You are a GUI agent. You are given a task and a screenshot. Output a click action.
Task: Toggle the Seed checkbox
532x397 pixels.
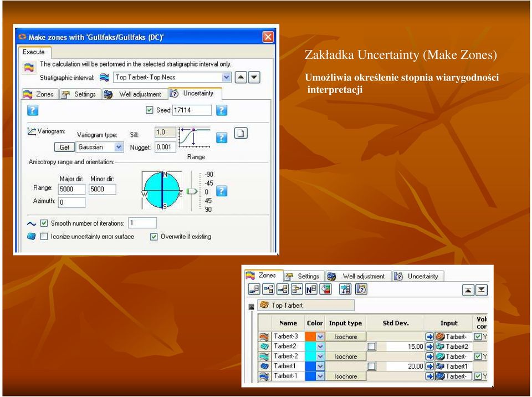149,110
